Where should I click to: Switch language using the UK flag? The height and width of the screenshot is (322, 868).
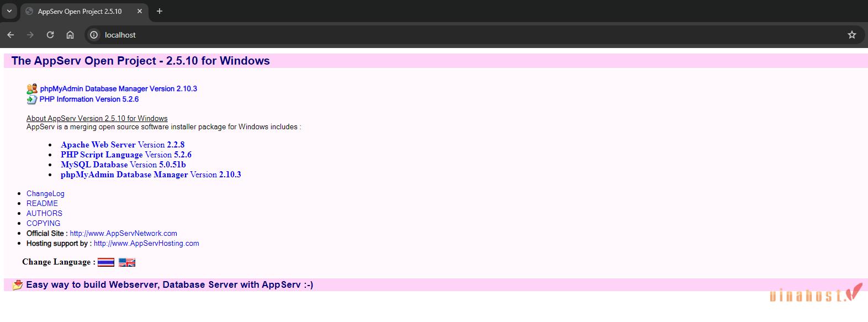point(127,262)
